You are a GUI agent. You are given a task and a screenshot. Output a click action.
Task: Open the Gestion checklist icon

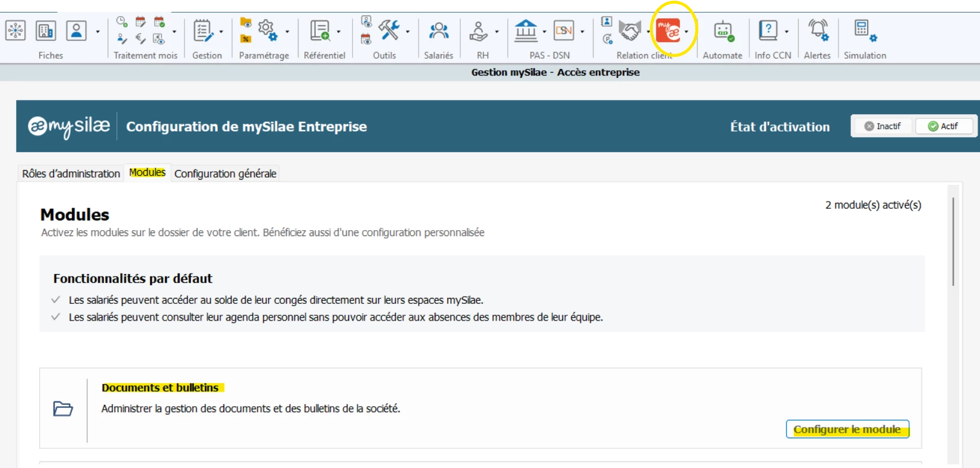tap(203, 30)
